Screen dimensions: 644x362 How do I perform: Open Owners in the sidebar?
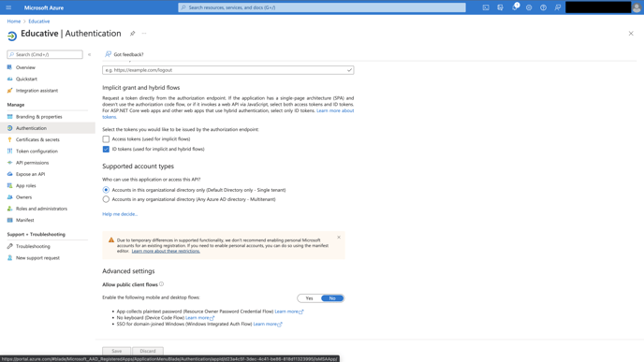click(23, 197)
